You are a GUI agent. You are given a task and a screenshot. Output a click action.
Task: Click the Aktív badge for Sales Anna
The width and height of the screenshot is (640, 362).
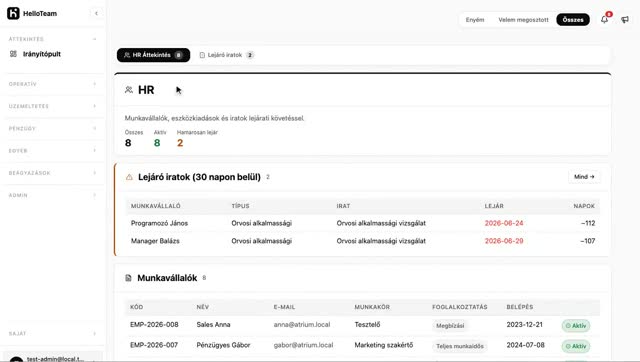[576, 326]
